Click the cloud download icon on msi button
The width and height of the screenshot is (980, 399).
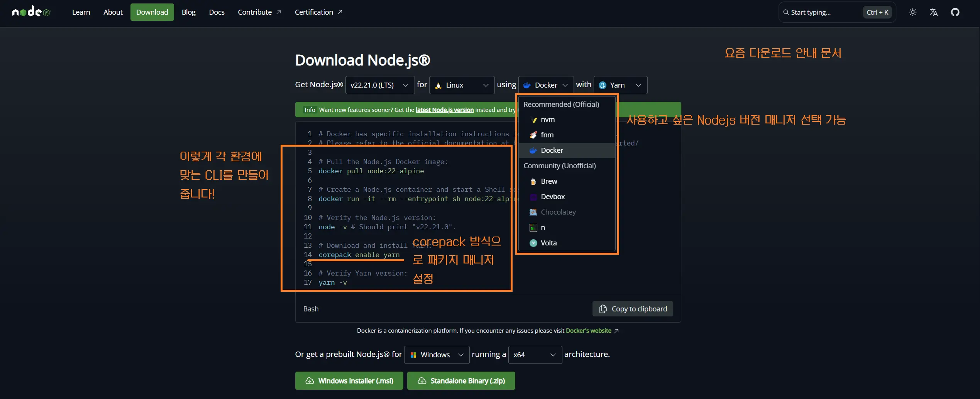(310, 381)
